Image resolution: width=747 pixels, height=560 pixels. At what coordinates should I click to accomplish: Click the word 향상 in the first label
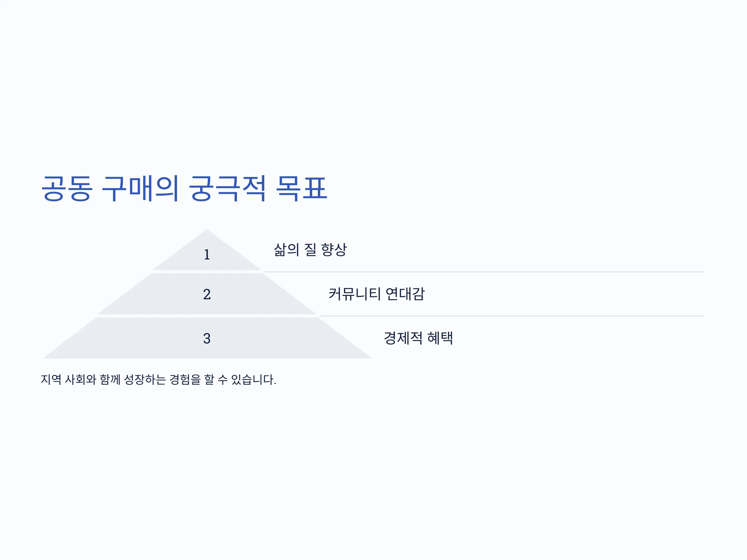coord(334,250)
